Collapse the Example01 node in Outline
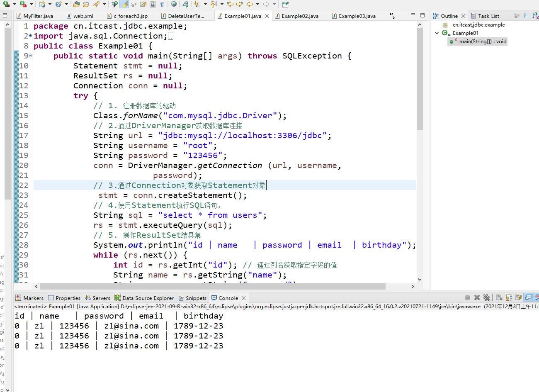 click(x=437, y=33)
